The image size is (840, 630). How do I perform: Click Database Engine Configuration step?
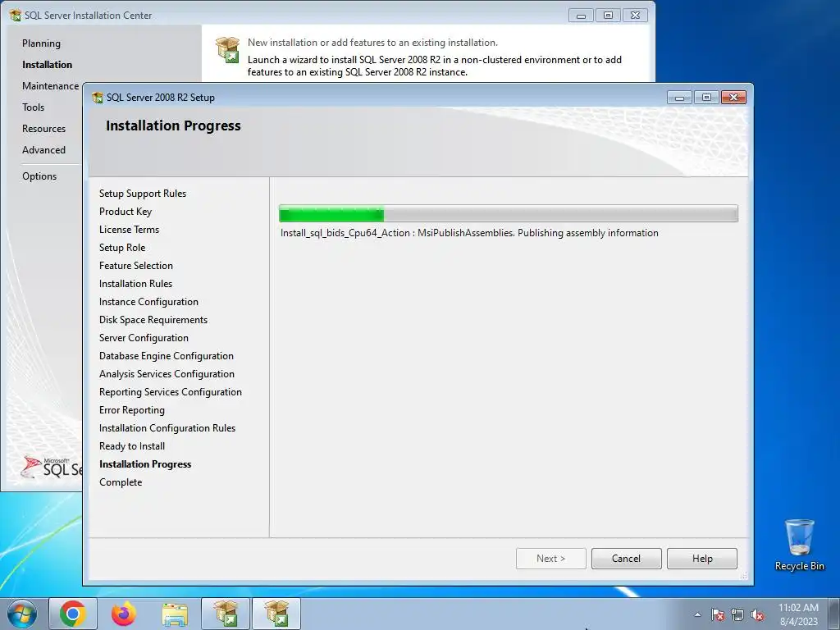click(x=166, y=356)
